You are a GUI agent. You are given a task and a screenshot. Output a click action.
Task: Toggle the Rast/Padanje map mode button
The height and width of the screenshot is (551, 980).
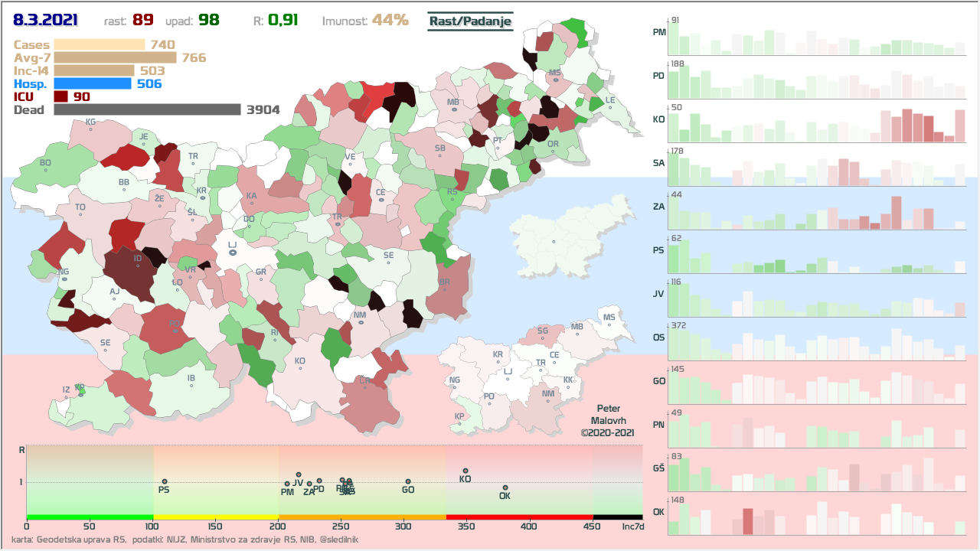coord(469,21)
